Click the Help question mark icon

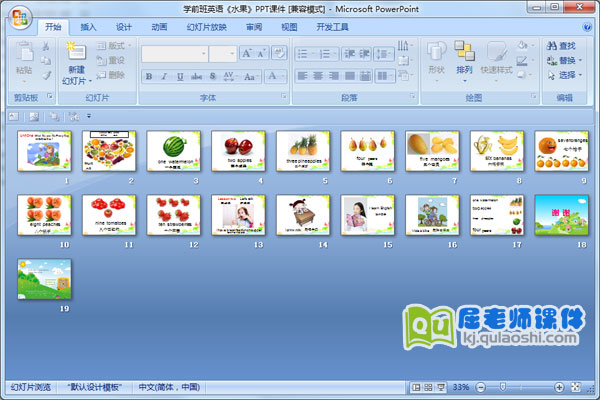[x=586, y=27]
